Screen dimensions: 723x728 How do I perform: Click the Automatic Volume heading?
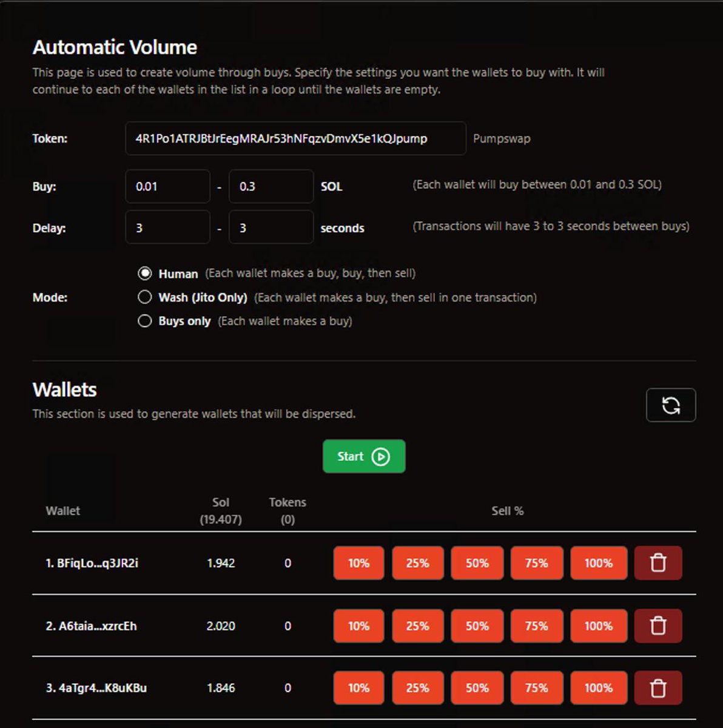[115, 47]
